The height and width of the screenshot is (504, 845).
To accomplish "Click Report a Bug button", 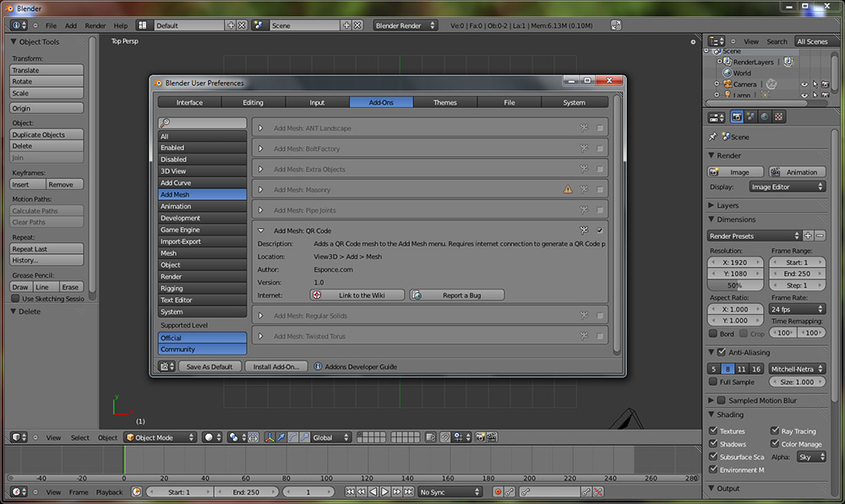I will tap(457, 295).
